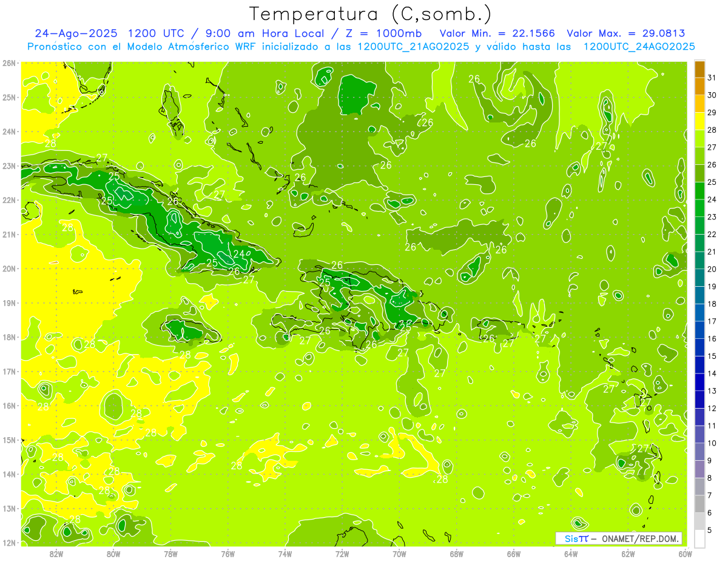Image resolution: width=728 pixels, height=562 pixels.
Task: Click the "66W" longitude axis label
Action: point(513,554)
